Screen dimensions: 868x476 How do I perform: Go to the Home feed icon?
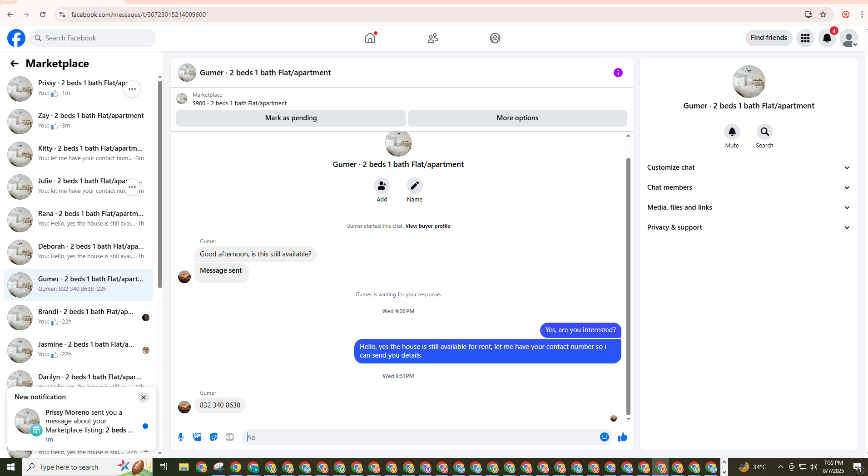370,38
